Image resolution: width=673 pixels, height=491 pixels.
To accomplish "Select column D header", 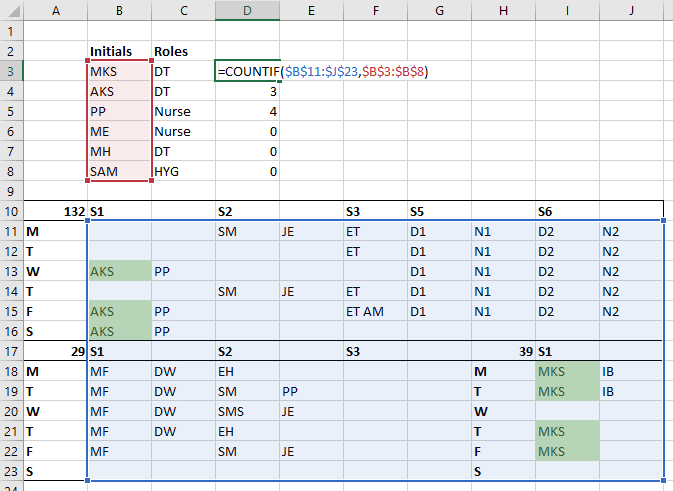I will point(247,10).
